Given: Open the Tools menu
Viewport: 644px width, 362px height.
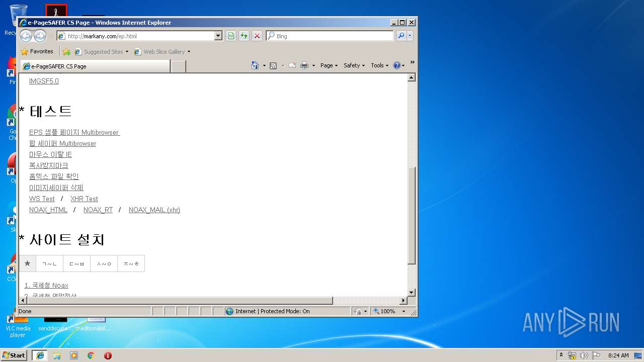Looking at the screenshot, I should point(379,65).
